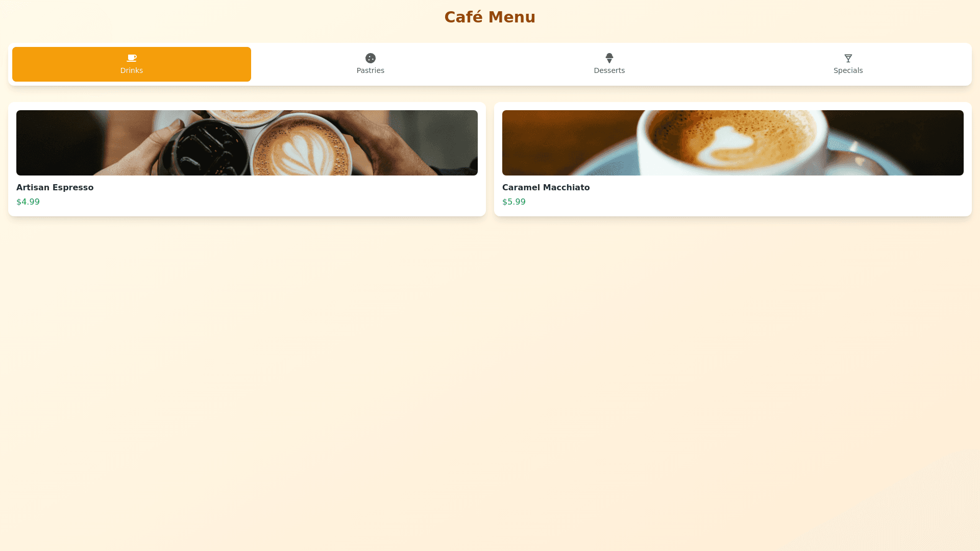Show the Specials tab
Image resolution: width=980 pixels, height=551 pixels.
pos(848,64)
